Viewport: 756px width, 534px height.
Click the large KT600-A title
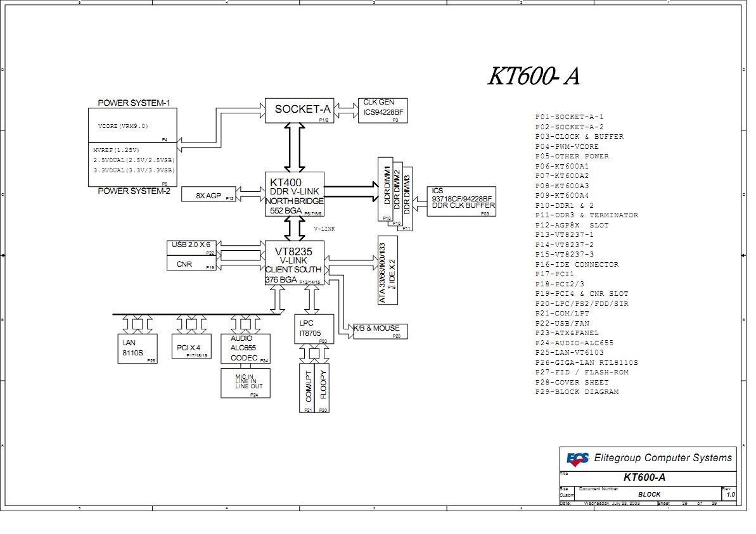point(533,75)
